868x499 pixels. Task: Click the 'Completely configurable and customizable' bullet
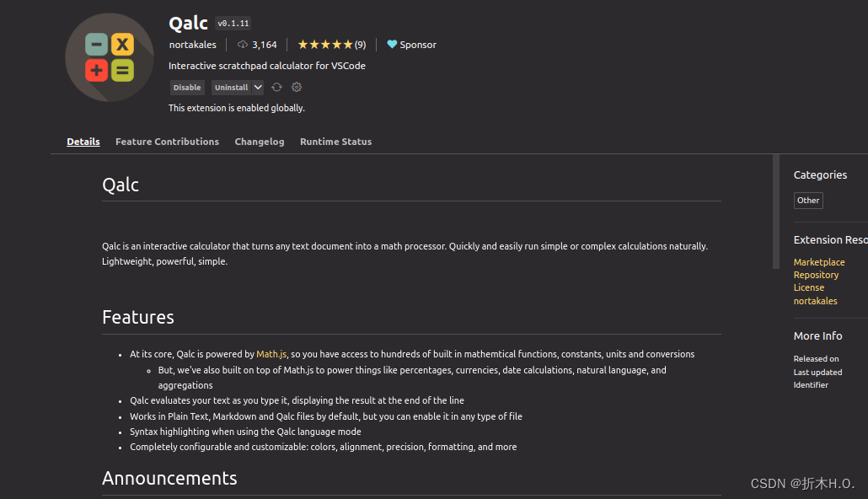(x=324, y=447)
